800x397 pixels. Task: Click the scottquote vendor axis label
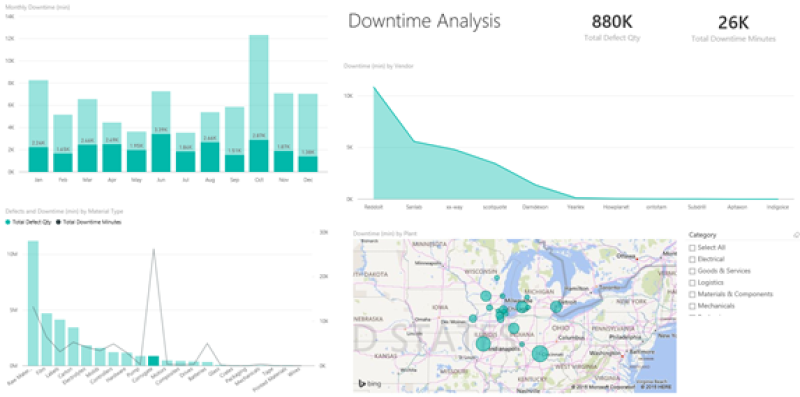(x=495, y=207)
